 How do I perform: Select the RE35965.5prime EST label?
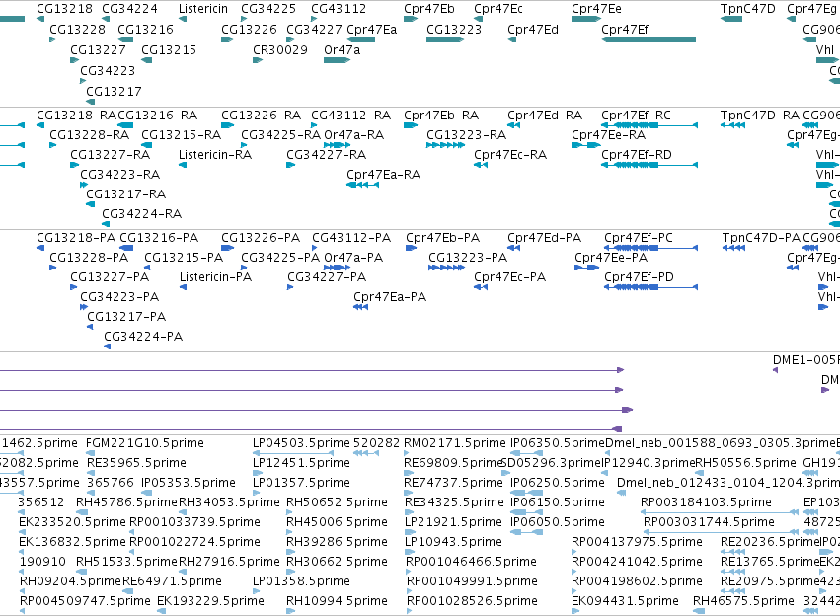coord(136,463)
